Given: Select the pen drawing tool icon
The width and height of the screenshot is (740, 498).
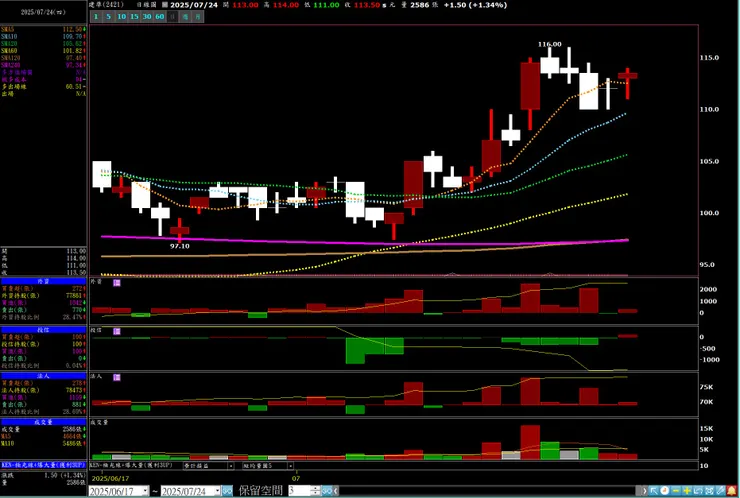Looking at the screenshot, I should (720, 491).
